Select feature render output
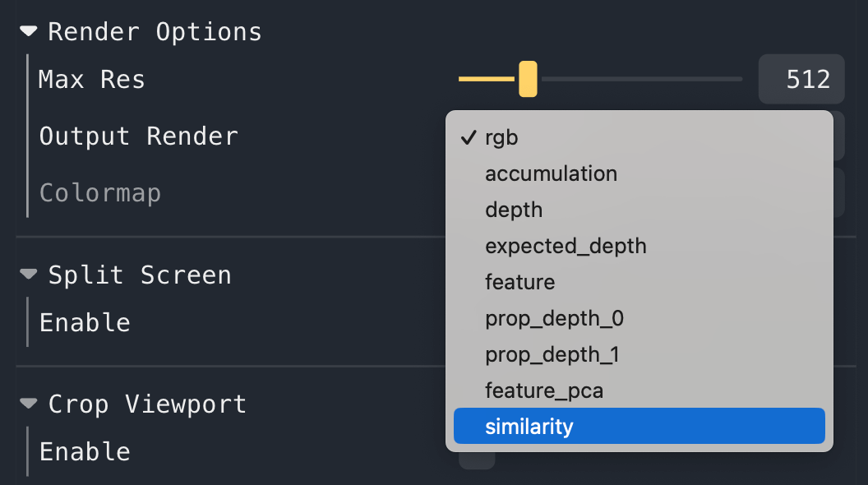Image resolution: width=868 pixels, height=485 pixels. (520, 282)
